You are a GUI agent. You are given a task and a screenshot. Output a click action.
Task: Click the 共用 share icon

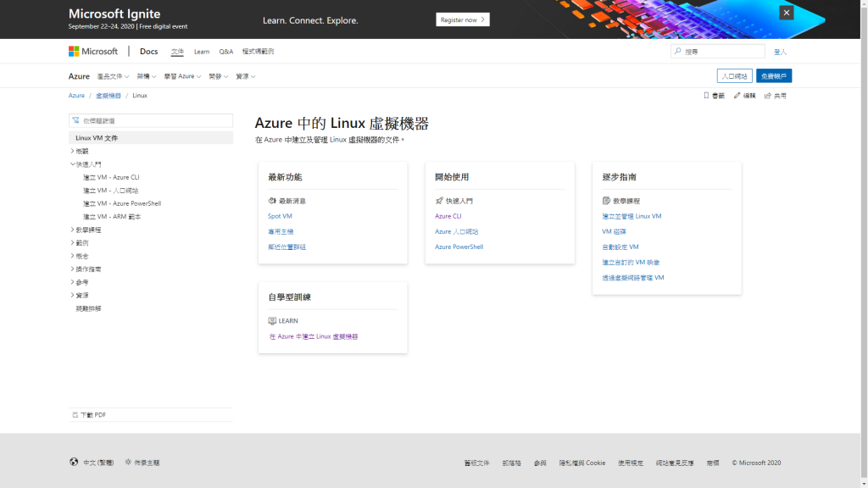[768, 96]
